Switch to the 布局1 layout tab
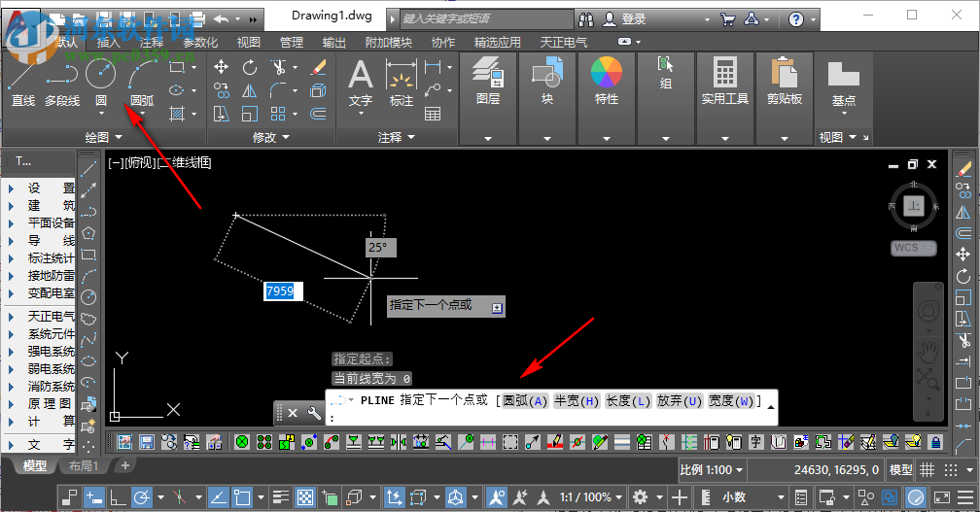Screen dimensions: 980x512 coord(84,465)
